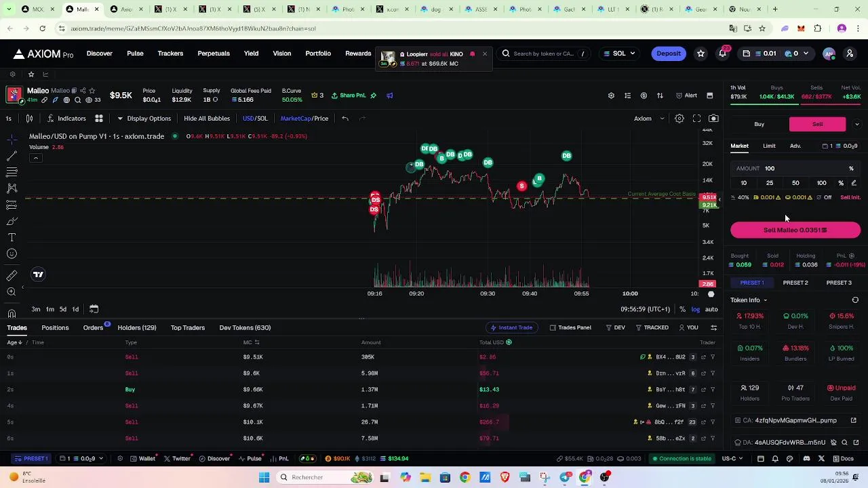Collapse the indicator legend arrow
The width and height of the screenshot is (868, 488).
pos(35,159)
